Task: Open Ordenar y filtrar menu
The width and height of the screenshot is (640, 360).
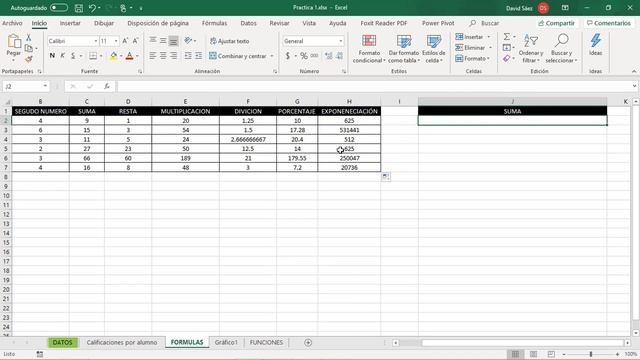Action: click(531, 49)
